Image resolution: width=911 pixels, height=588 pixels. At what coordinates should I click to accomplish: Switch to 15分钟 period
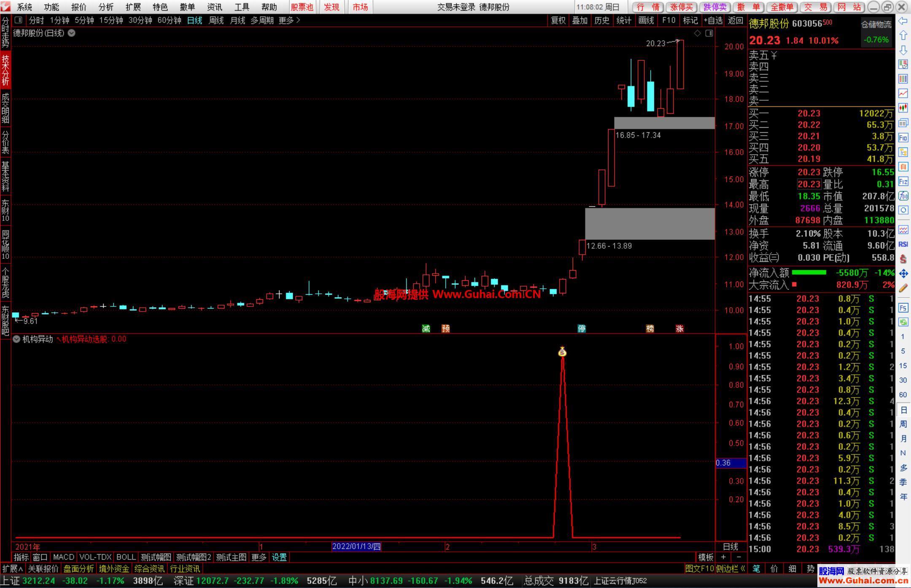point(111,20)
